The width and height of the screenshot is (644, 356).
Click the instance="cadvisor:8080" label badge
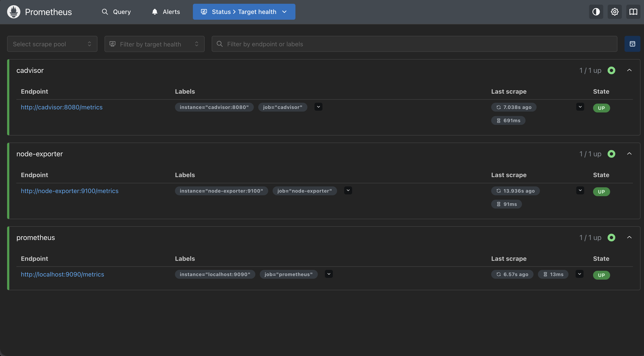[214, 107]
